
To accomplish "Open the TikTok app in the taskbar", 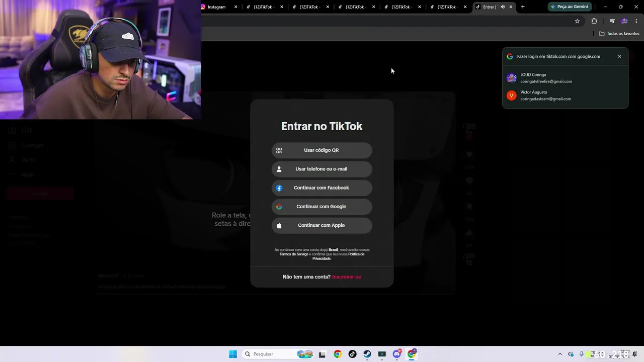I will (352, 354).
